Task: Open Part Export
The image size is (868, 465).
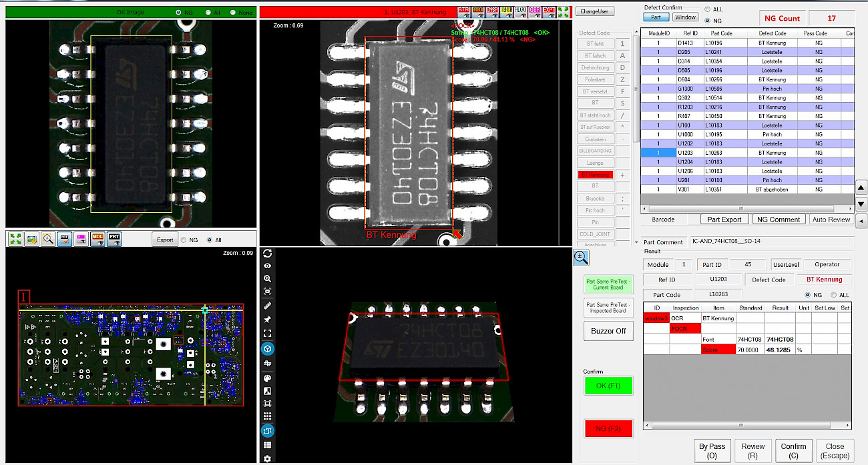Action: pos(724,219)
